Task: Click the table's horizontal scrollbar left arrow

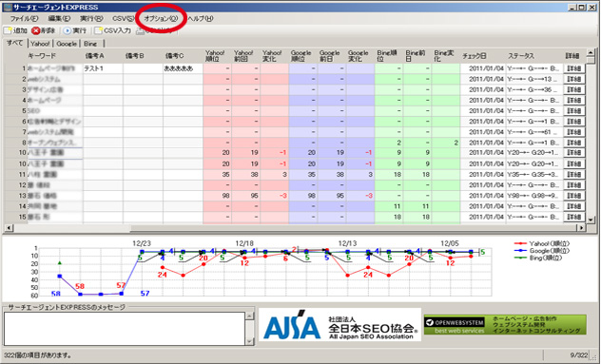Action: [8, 228]
